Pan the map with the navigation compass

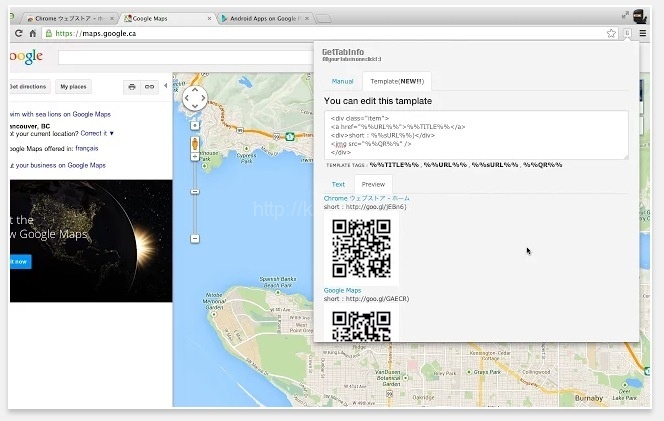195,98
